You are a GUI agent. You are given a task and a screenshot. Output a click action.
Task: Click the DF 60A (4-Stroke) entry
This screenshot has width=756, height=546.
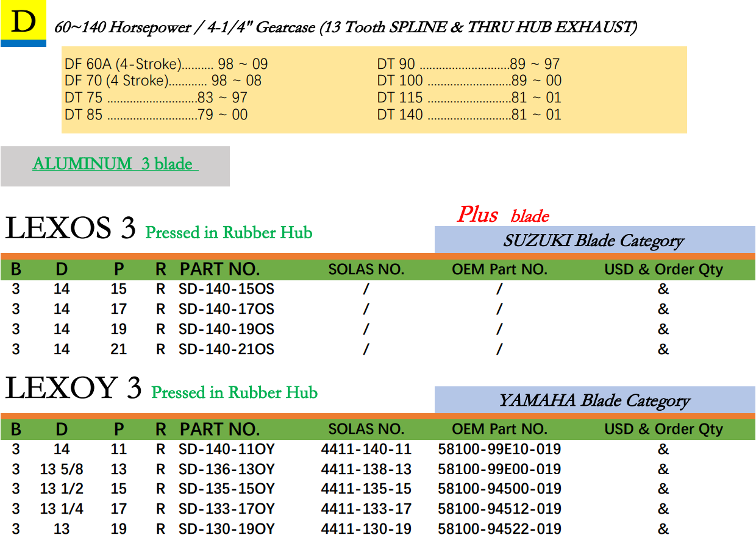(x=166, y=64)
